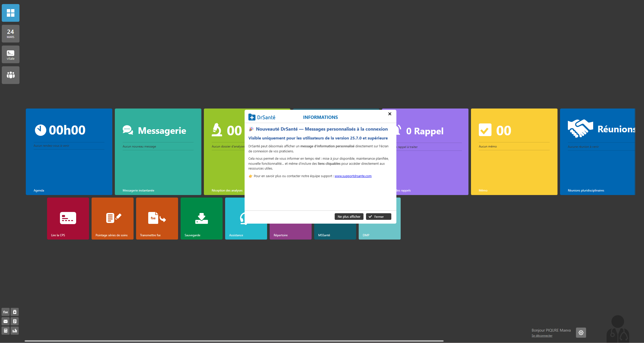Viewport: 644px width, 343px height.
Task: Close the Informations dialog with the X
Action: click(x=390, y=114)
